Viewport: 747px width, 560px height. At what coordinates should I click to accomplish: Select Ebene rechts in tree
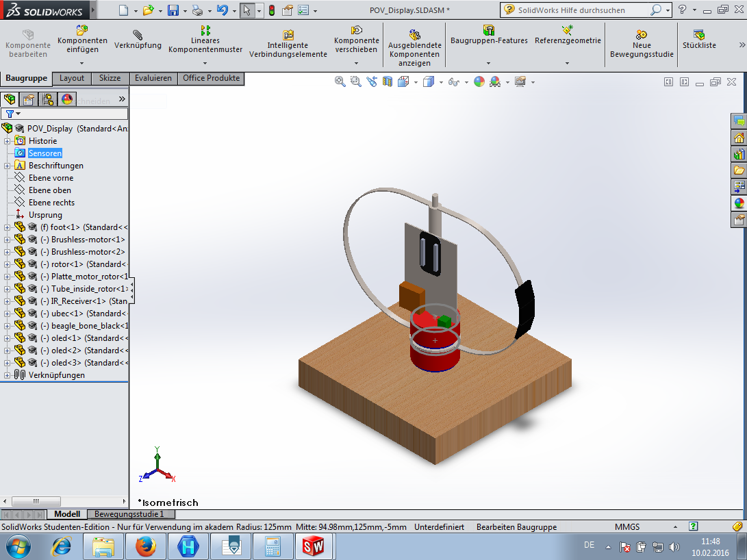51,203
